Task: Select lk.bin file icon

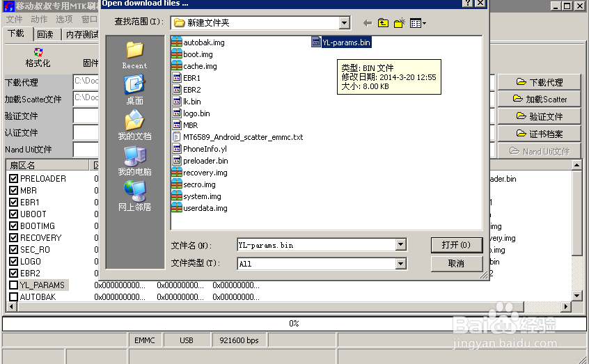Action: pos(177,102)
